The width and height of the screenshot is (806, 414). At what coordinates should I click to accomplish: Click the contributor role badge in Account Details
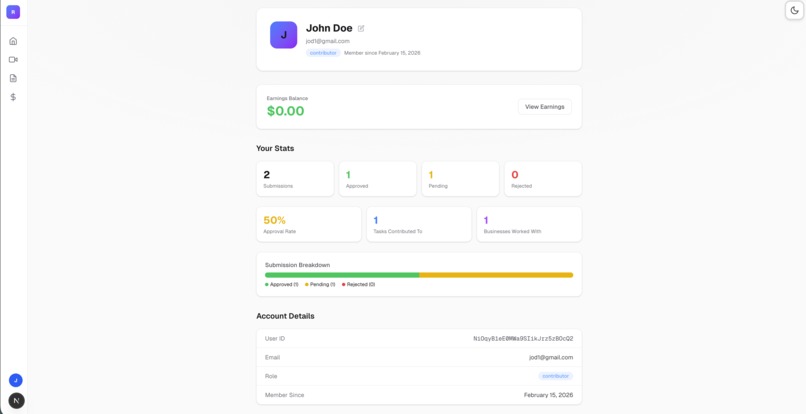pos(556,376)
